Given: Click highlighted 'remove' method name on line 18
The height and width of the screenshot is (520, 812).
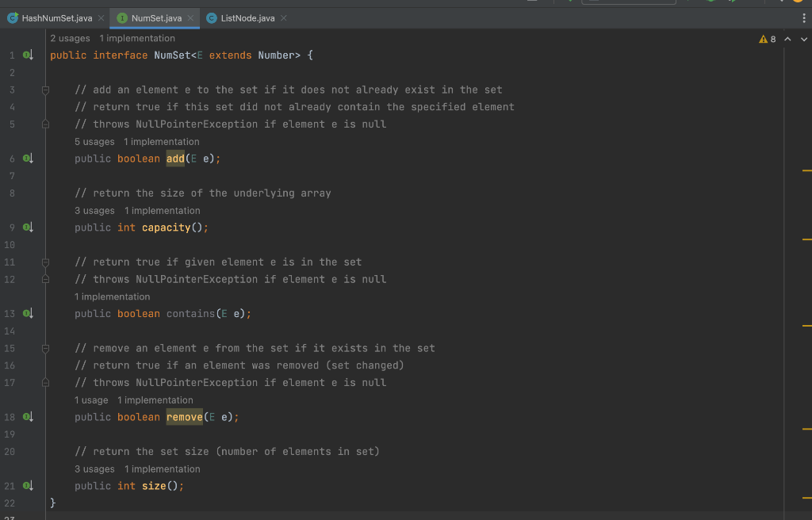Looking at the screenshot, I should [x=184, y=417].
